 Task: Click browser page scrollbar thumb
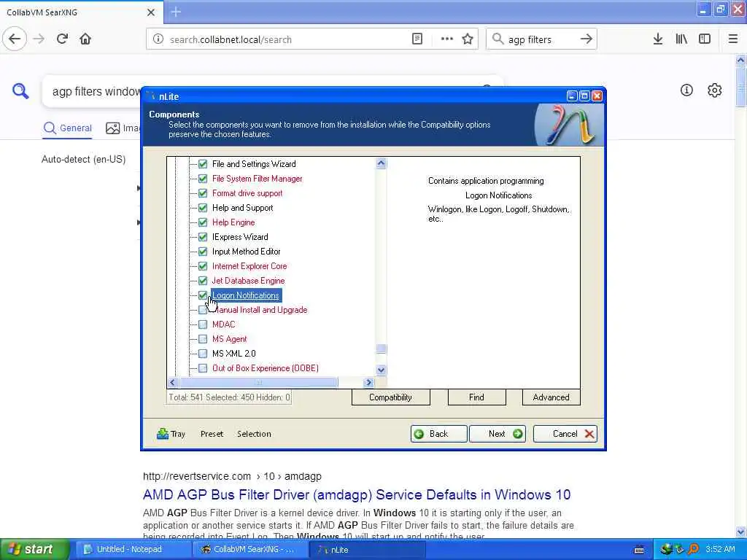(741, 87)
